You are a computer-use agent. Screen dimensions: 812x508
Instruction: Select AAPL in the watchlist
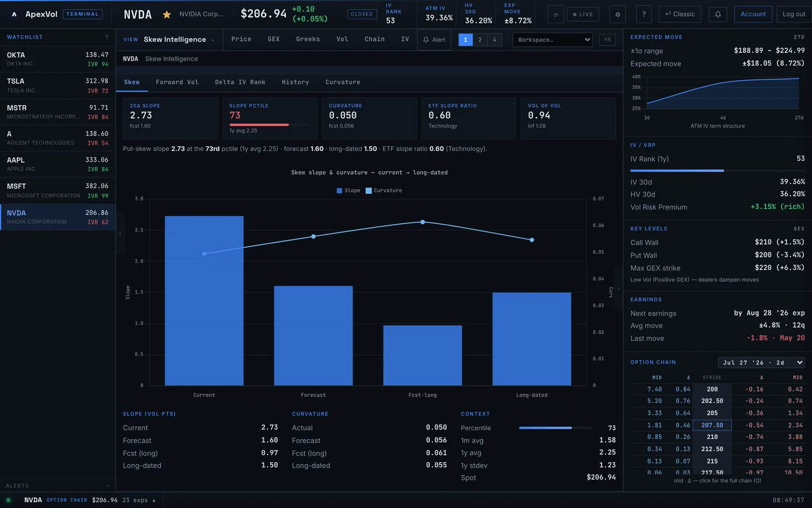[x=57, y=164]
